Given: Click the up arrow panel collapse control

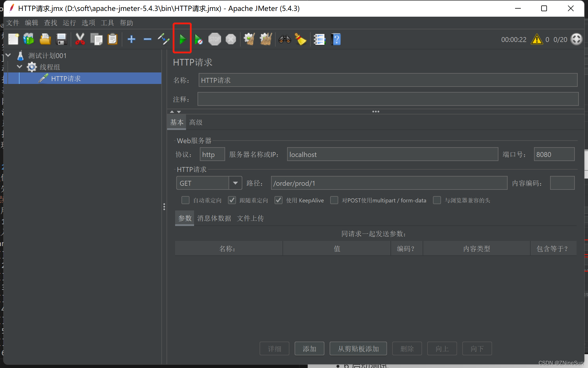Looking at the screenshot, I should pyautogui.click(x=172, y=112).
